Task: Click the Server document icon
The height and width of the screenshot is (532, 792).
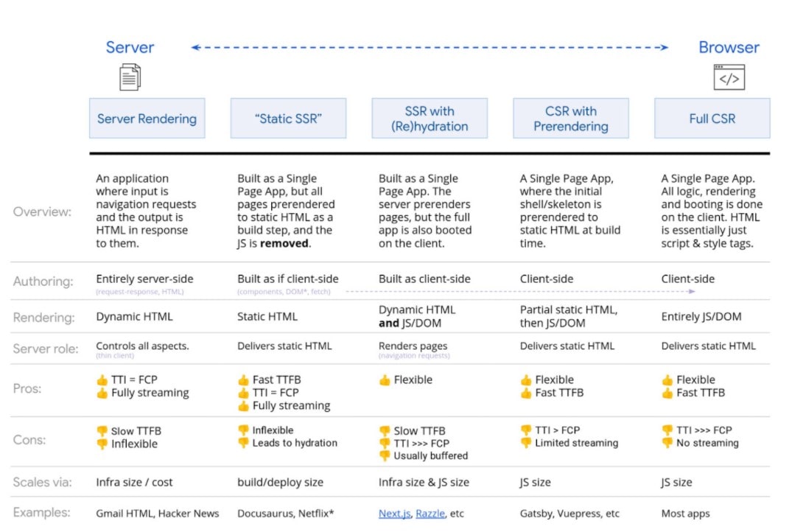Action: [x=130, y=77]
